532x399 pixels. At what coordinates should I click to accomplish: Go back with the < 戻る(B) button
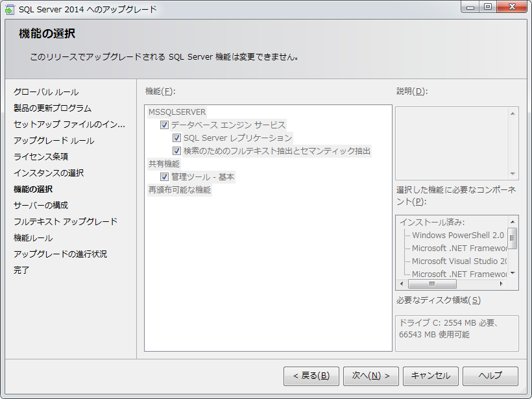pos(311,376)
